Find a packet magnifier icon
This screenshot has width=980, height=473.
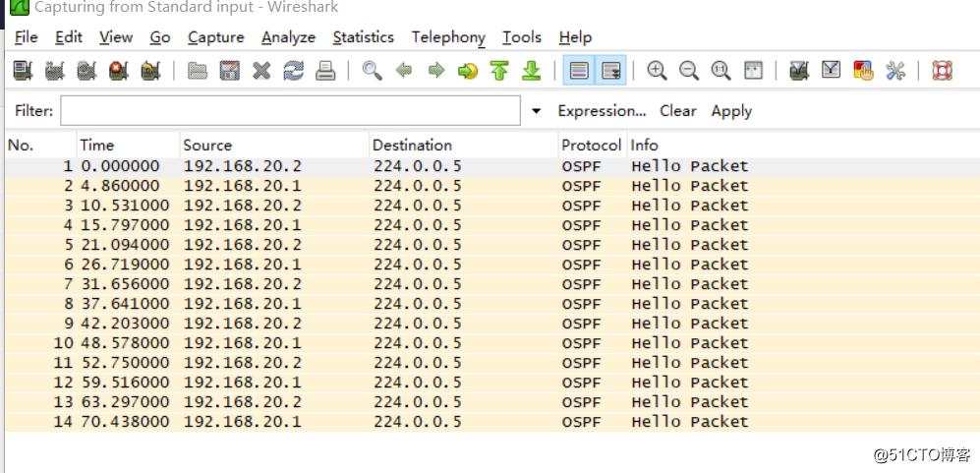click(372, 71)
